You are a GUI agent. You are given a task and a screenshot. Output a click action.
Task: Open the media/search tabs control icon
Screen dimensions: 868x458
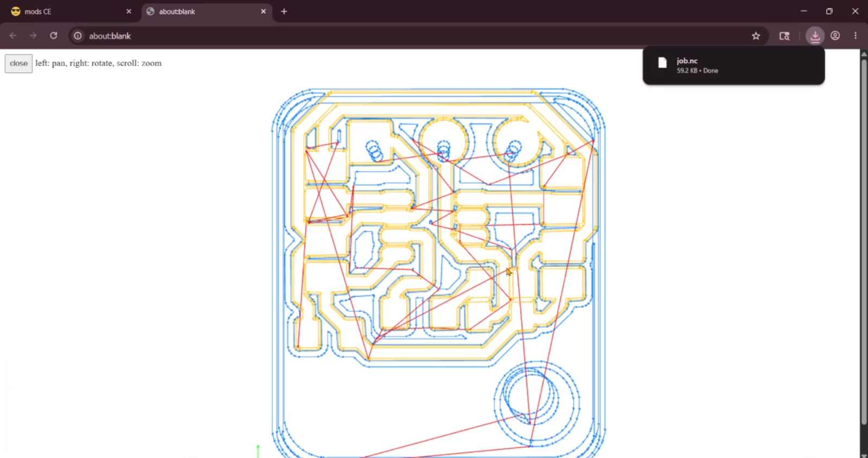[784, 36]
